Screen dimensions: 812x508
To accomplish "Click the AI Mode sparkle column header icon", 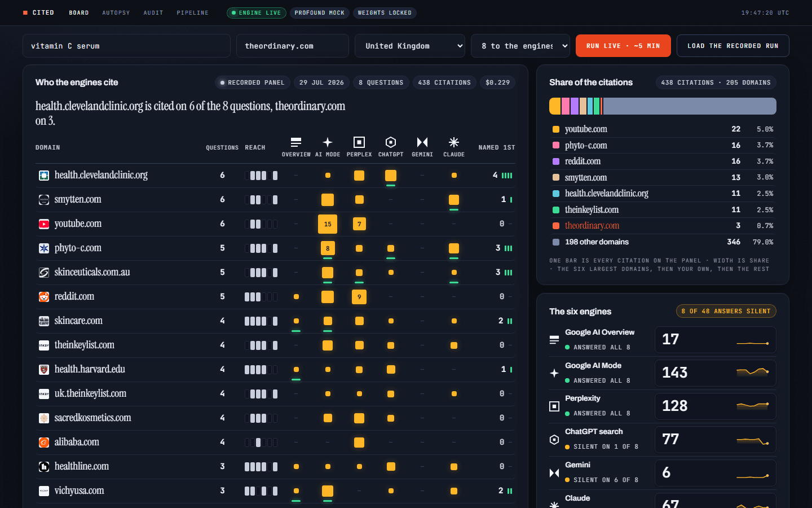I will [x=328, y=142].
